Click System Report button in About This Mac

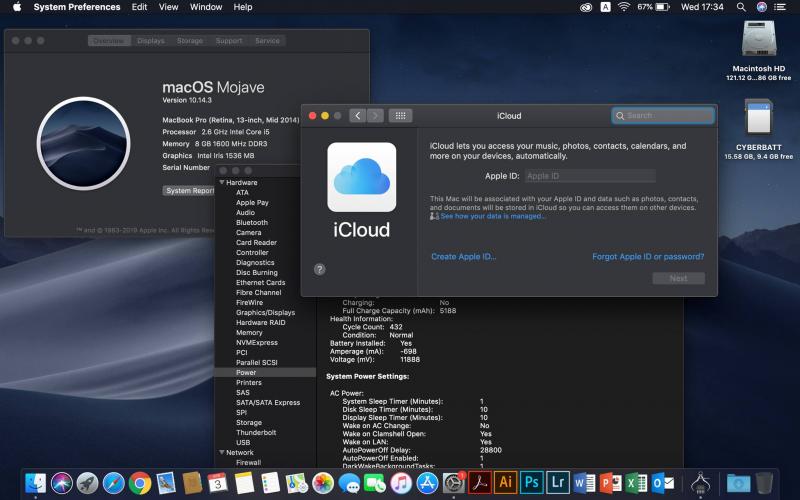tap(189, 190)
